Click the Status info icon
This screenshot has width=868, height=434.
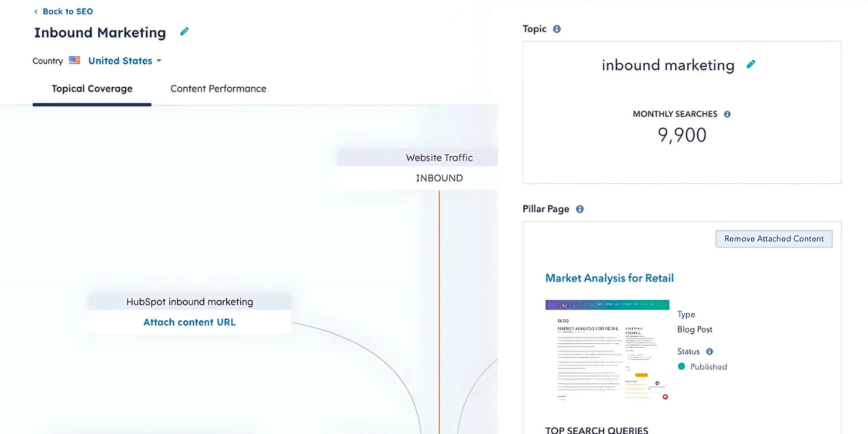coord(709,352)
